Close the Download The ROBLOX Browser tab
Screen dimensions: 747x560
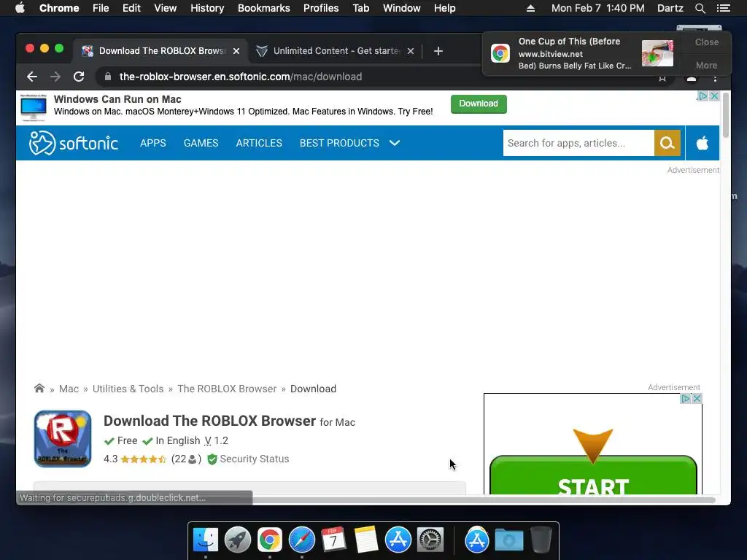(x=236, y=51)
